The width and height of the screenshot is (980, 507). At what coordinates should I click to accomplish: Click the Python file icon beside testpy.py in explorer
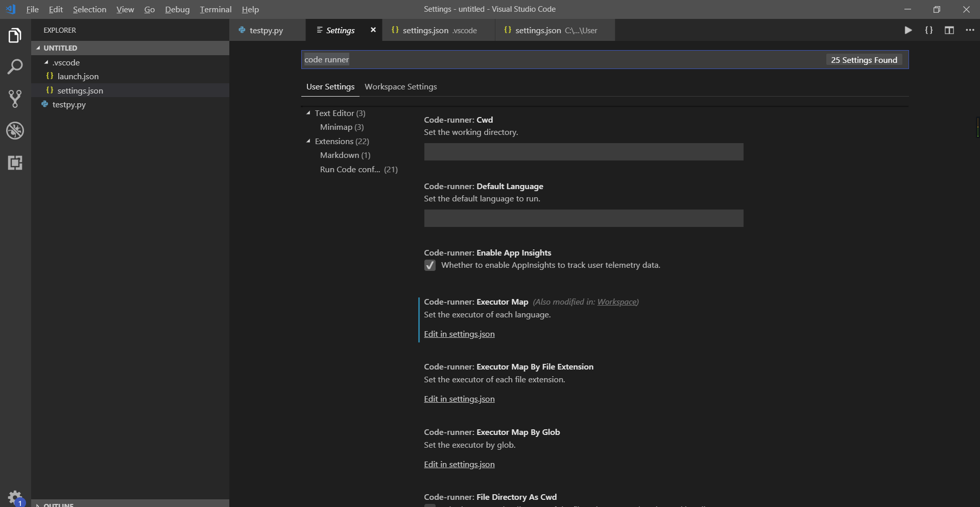pyautogui.click(x=45, y=104)
